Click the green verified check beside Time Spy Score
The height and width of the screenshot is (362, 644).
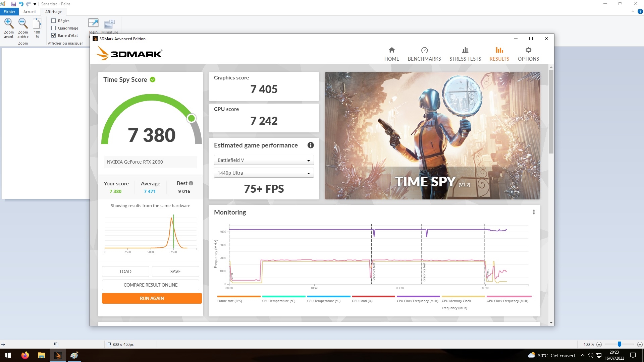(x=153, y=79)
